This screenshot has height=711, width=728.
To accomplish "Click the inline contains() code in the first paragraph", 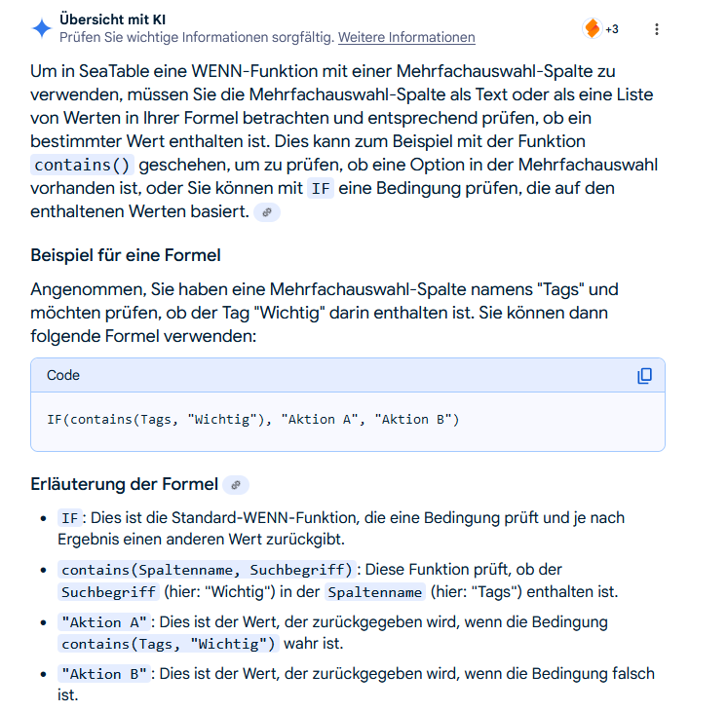I will coord(82,165).
